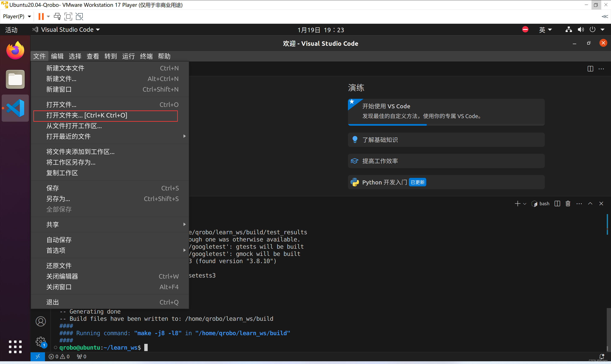Open the 选择 menu

(75, 56)
